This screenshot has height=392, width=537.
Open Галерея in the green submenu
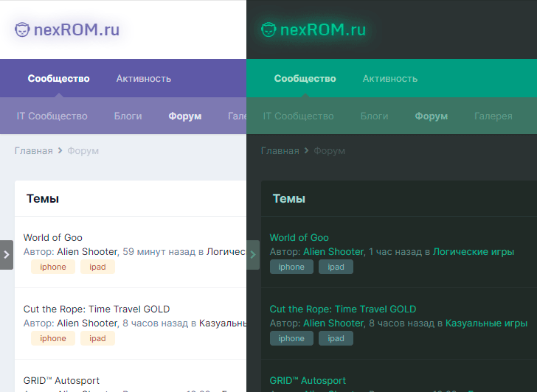pos(493,116)
